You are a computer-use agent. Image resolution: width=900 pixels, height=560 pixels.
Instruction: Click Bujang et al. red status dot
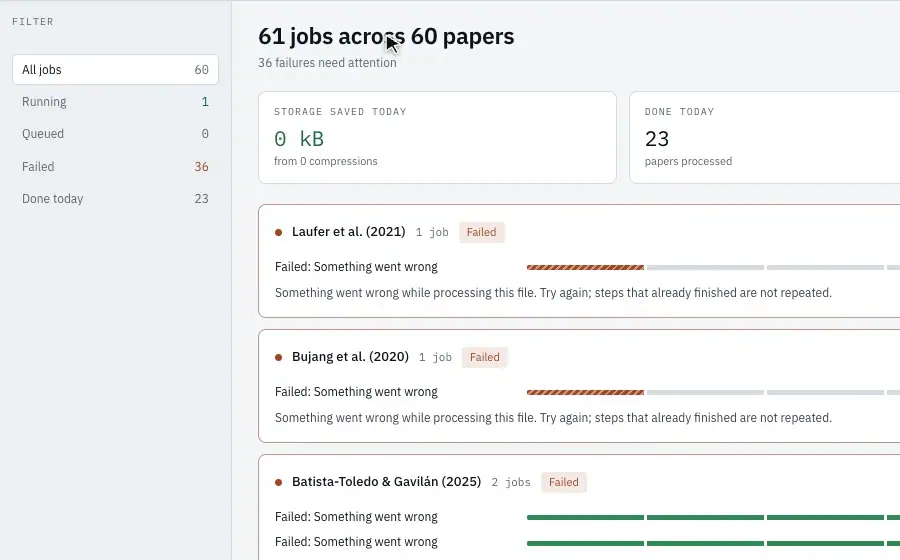coord(278,357)
